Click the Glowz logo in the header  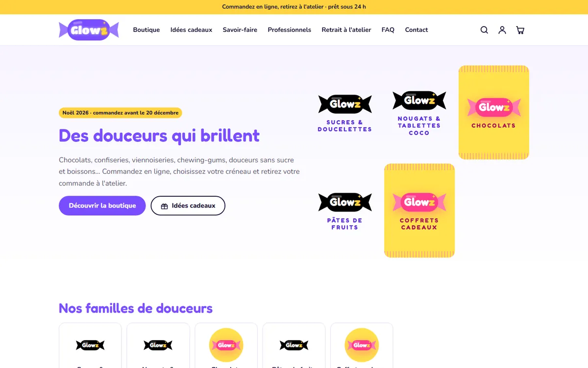click(89, 30)
